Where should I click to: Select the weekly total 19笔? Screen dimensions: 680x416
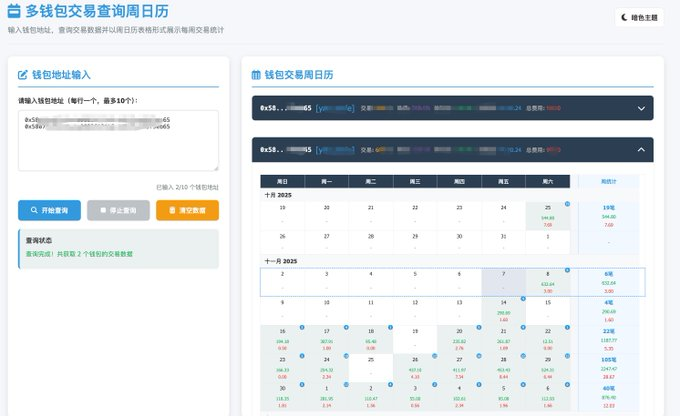point(608,208)
